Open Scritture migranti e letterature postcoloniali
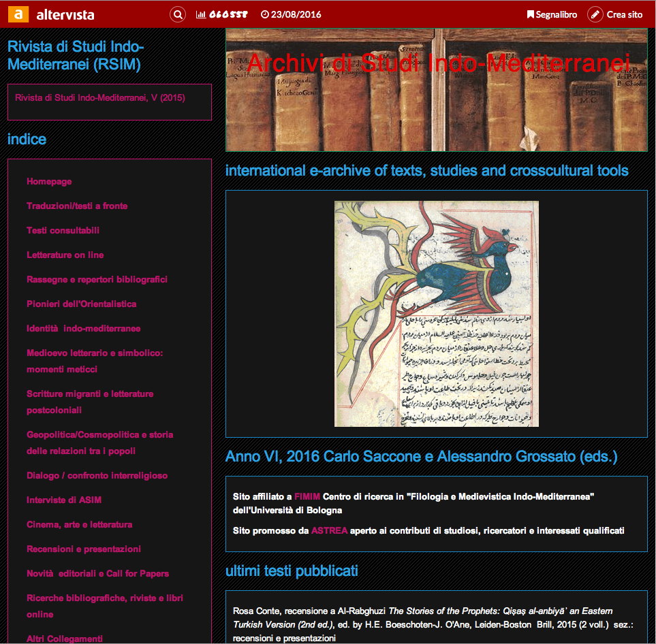 (90, 402)
